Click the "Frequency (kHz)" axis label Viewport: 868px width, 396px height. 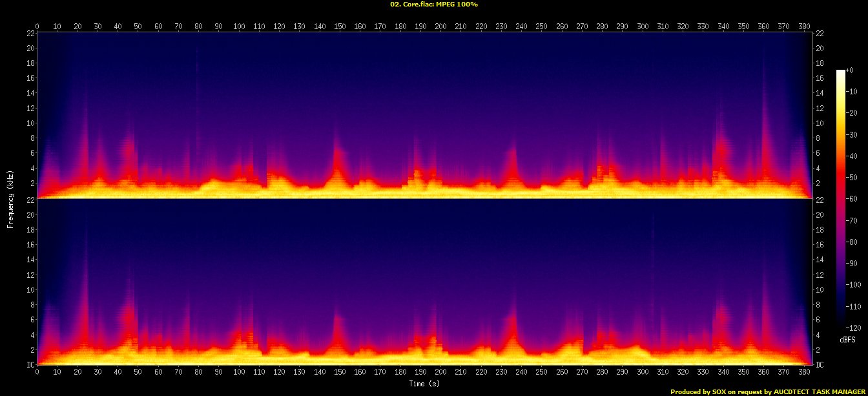(10, 198)
